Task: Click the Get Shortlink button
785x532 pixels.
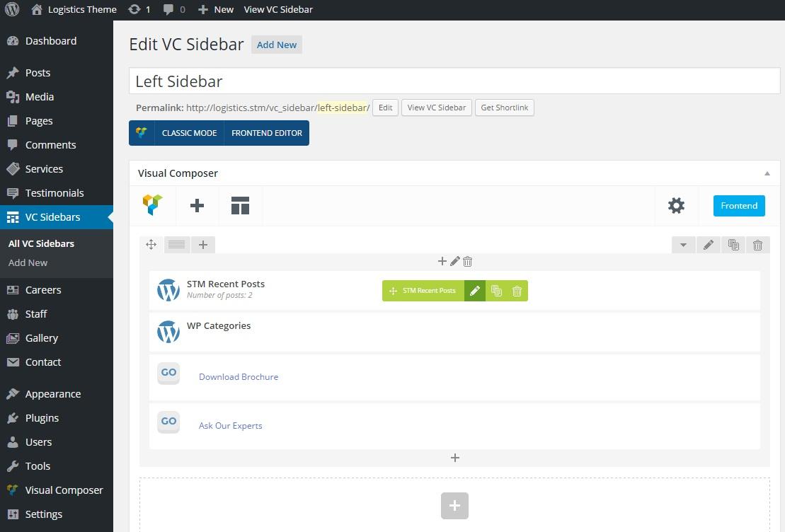Action: click(x=504, y=108)
